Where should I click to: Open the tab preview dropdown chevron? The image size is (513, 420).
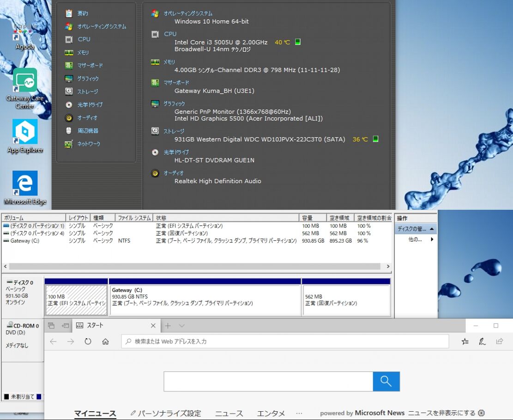[182, 326]
